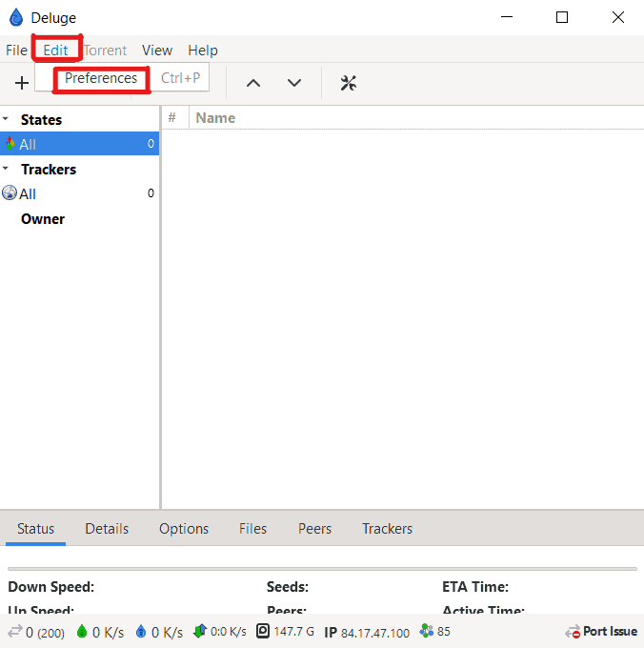Choose Preferences from the Edit menu
The height and width of the screenshot is (648, 644).
pyautogui.click(x=101, y=78)
